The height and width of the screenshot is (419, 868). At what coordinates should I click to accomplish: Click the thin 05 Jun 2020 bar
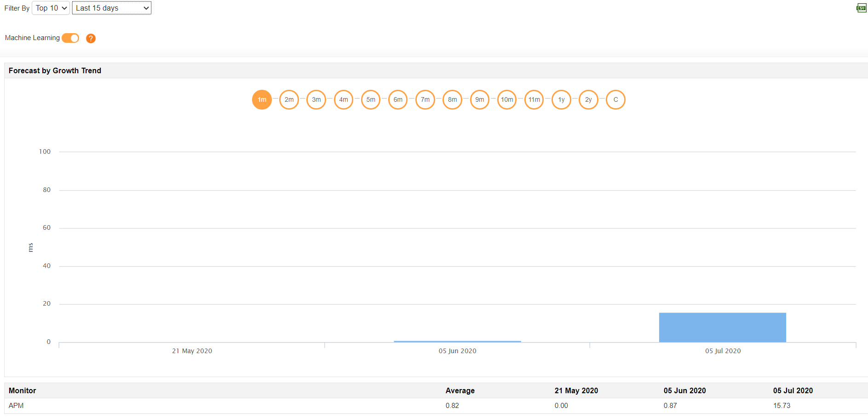click(x=457, y=341)
